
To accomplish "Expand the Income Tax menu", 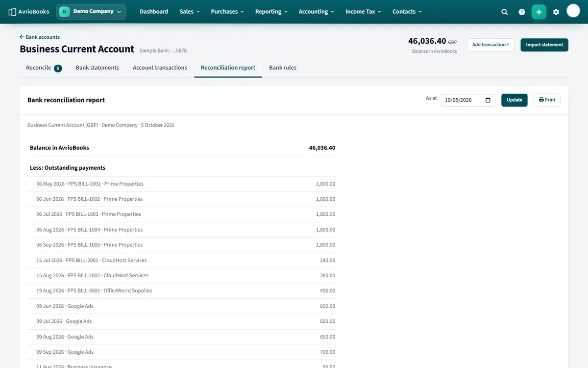I will pos(363,12).
